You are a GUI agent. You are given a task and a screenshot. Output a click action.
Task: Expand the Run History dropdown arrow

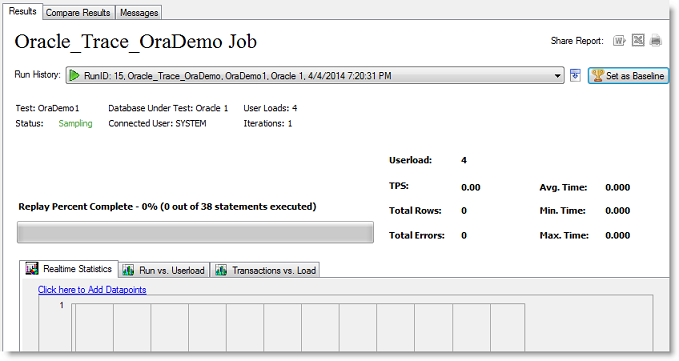point(557,76)
